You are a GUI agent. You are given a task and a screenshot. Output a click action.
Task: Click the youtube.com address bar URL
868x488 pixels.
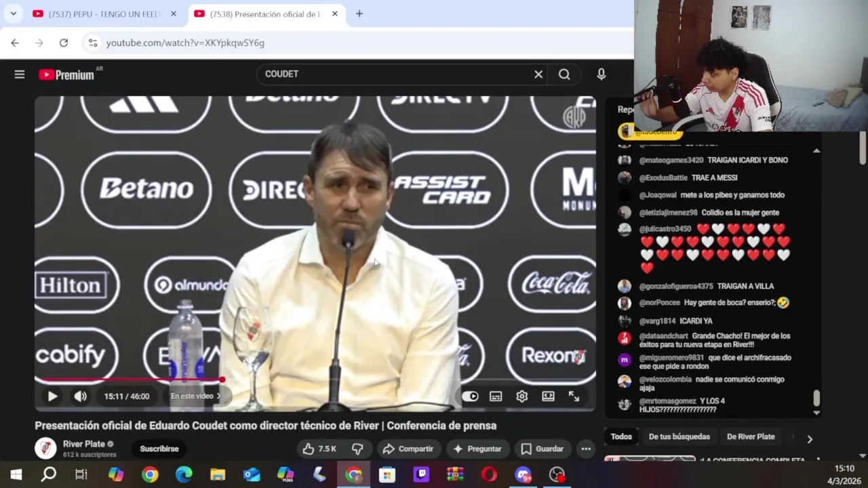(185, 43)
